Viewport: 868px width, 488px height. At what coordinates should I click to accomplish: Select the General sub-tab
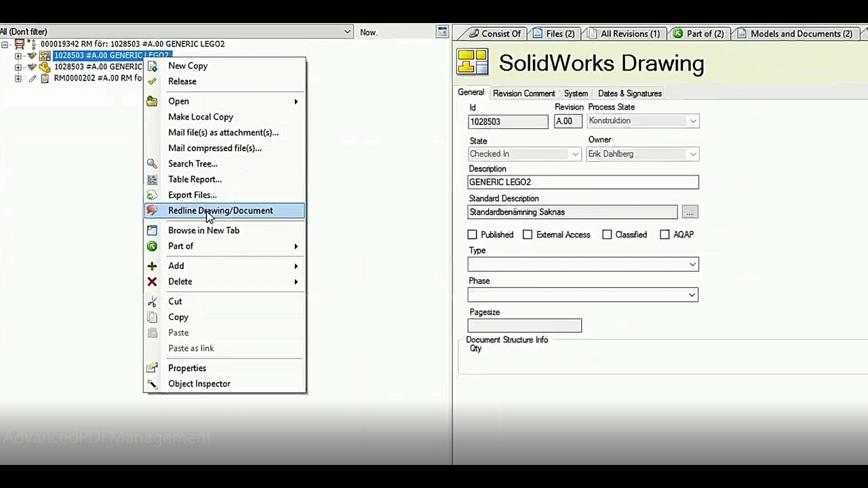[x=471, y=93]
